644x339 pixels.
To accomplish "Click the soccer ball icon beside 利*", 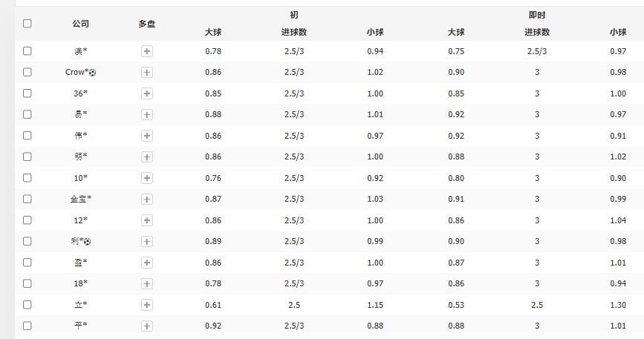I will 87,242.
